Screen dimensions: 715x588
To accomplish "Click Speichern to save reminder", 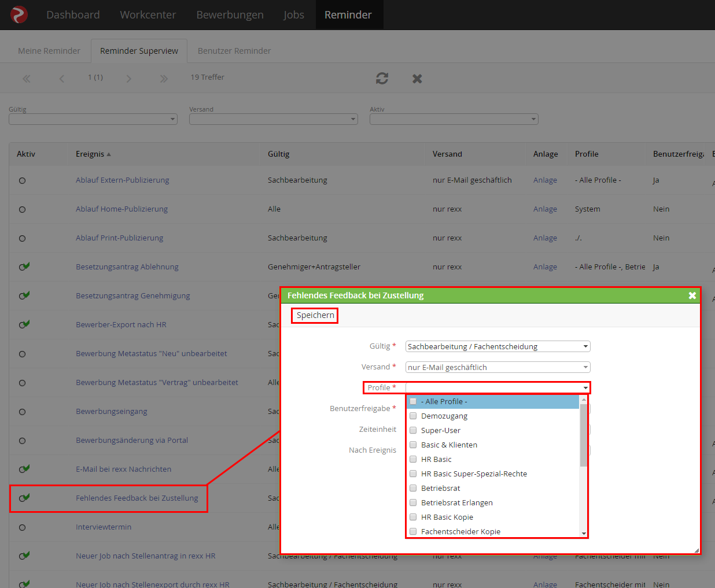I will (x=315, y=315).
